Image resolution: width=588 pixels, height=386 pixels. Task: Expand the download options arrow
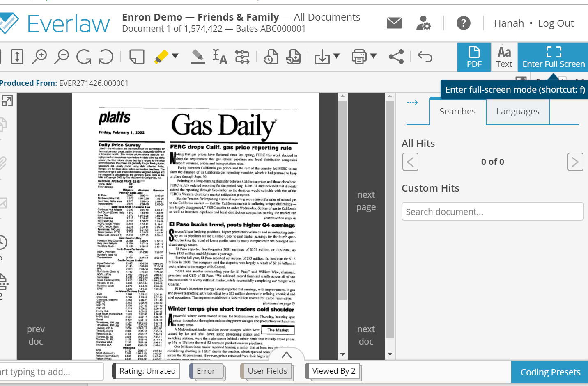pos(337,56)
